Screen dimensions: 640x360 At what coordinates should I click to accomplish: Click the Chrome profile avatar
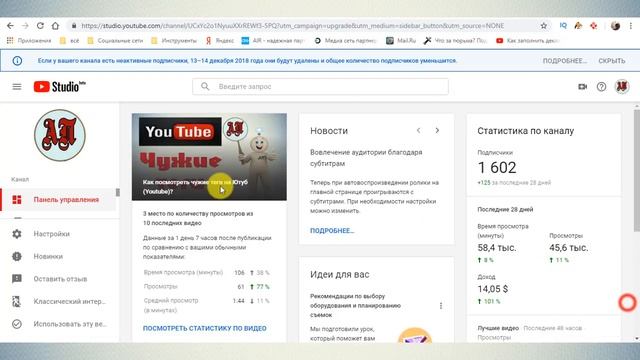616,26
